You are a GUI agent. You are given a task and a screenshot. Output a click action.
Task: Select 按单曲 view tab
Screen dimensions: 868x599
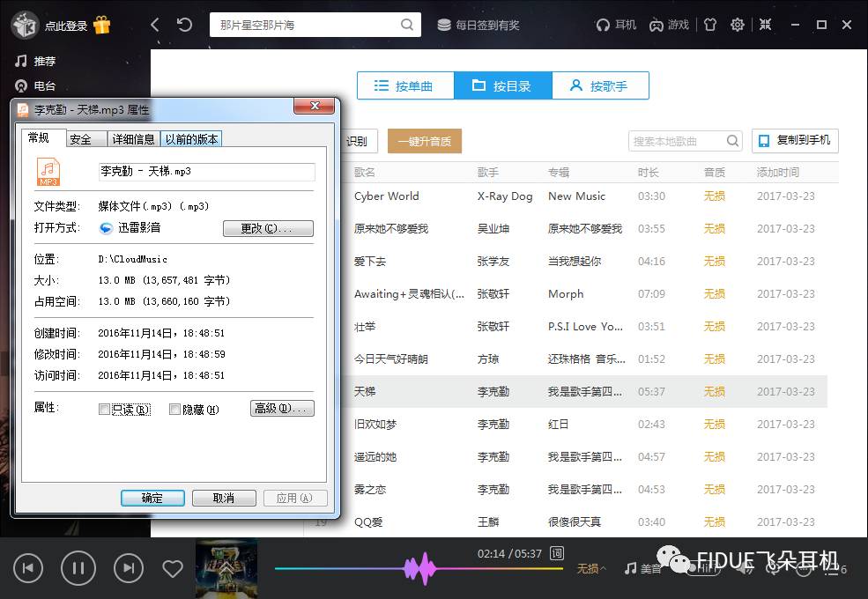click(x=405, y=85)
